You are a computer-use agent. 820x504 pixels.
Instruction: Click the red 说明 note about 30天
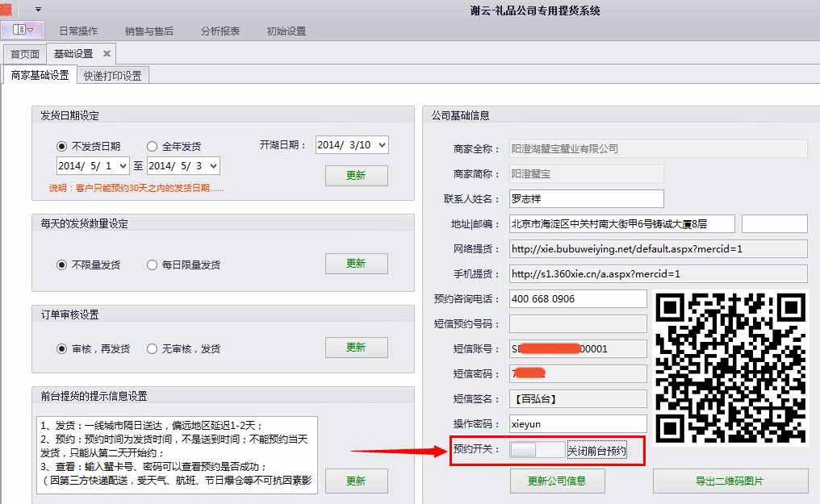136,188
